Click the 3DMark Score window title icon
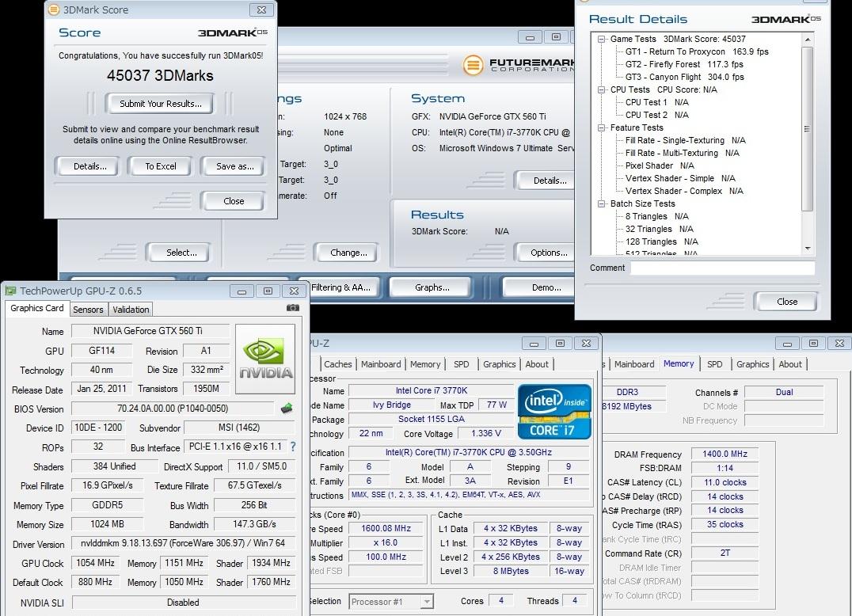 coord(54,10)
